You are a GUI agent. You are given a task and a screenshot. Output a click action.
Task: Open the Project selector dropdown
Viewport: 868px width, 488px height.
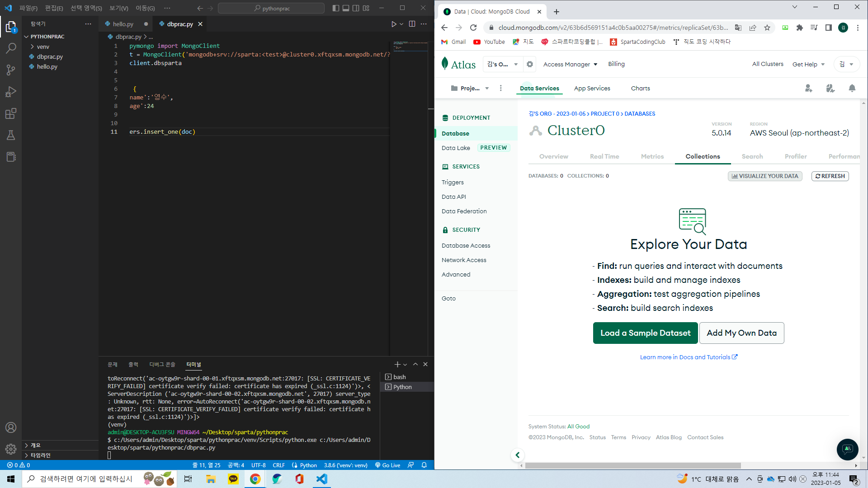coord(470,88)
